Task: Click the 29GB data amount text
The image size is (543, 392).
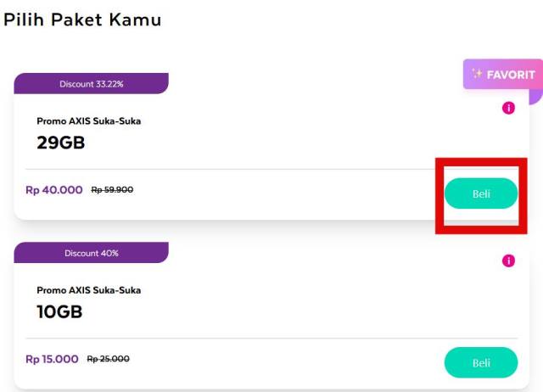Action: pos(61,143)
